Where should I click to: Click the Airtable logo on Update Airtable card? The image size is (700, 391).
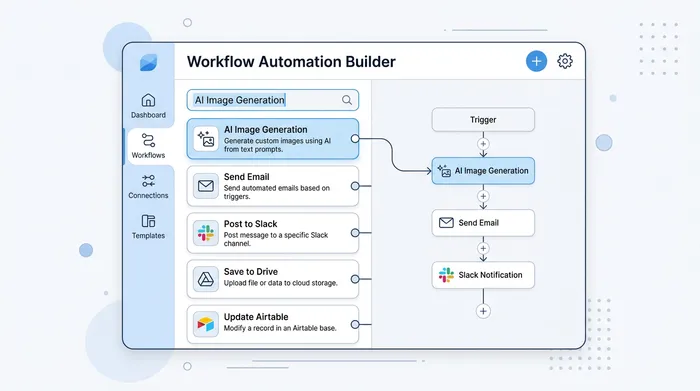click(206, 324)
